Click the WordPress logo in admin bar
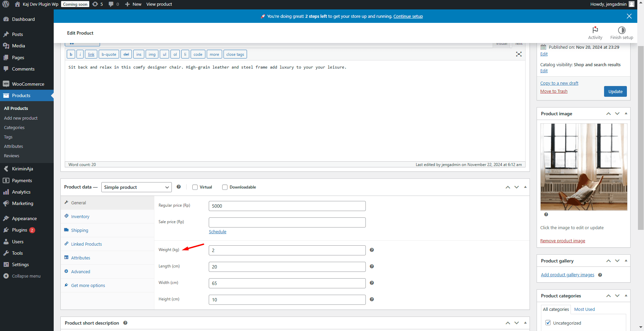This screenshot has width=644, height=331. click(x=5, y=4)
